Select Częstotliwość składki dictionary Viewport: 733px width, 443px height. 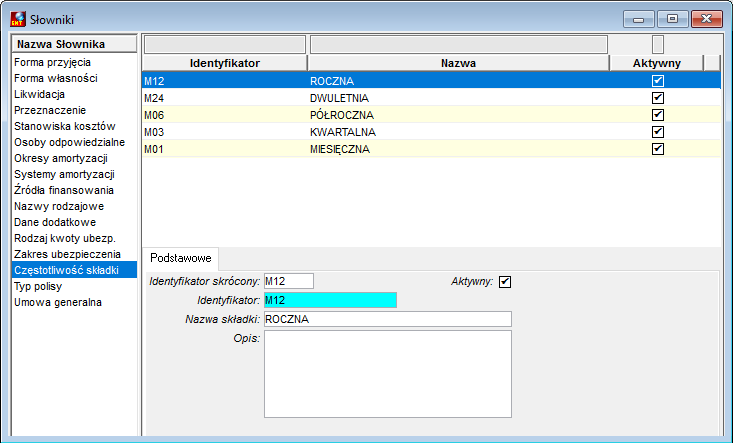click(74, 270)
